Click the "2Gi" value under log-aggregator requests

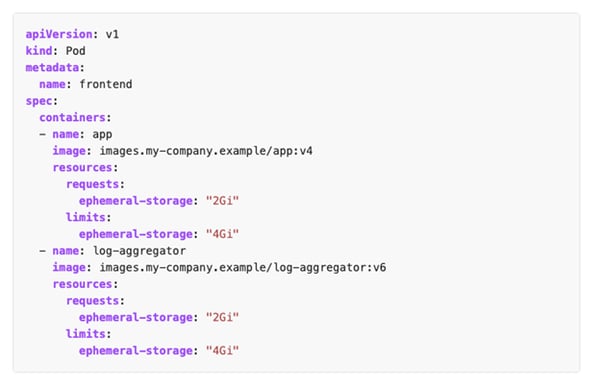point(222,317)
